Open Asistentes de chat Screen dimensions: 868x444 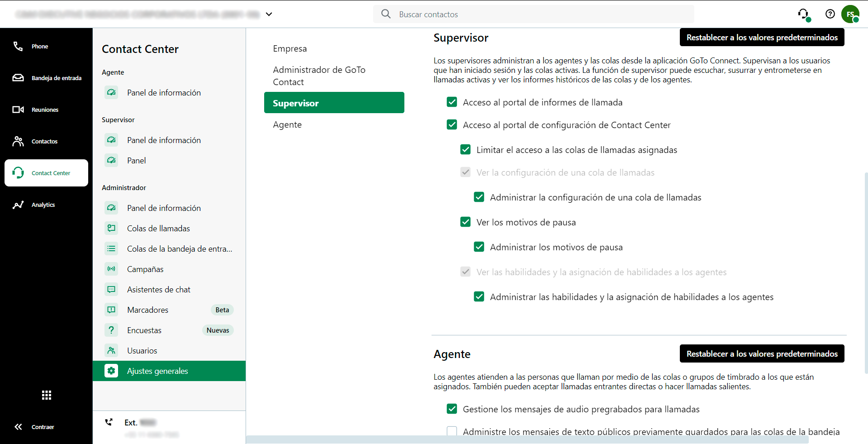point(159,289)
